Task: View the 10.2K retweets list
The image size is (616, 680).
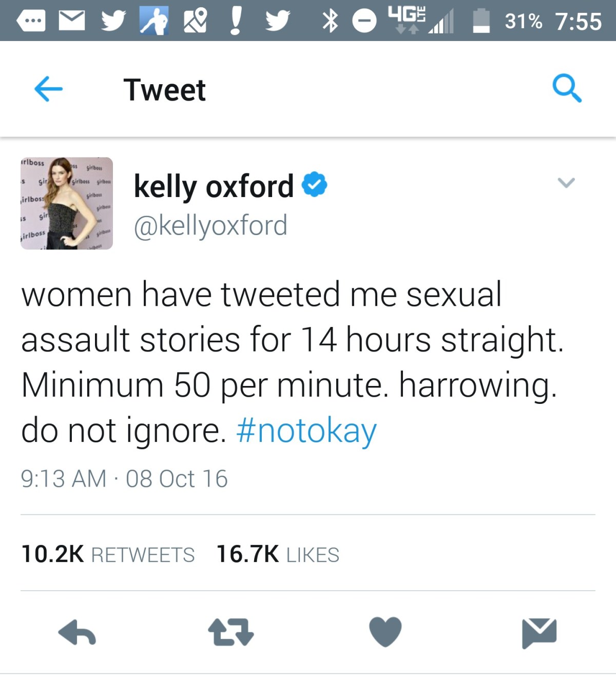Action: click(108, 554)
